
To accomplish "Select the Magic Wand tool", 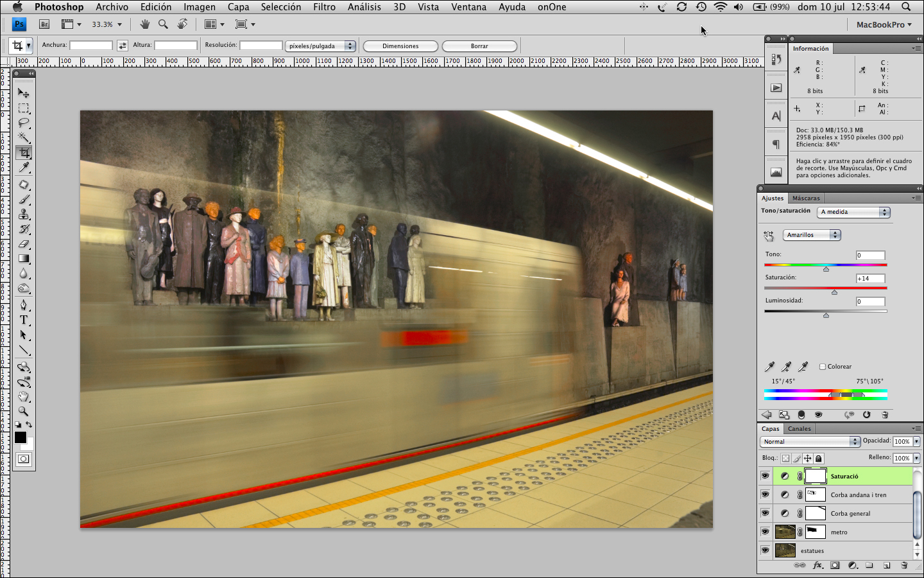I will point(24,137).
